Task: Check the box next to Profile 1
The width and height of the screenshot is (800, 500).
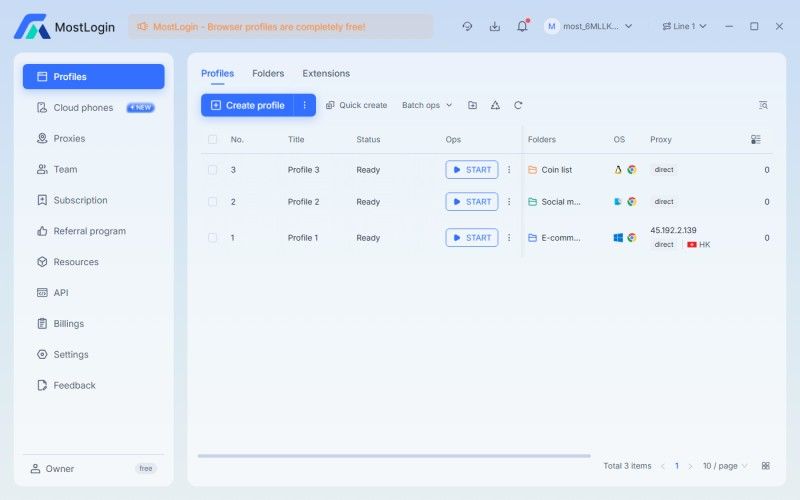Action: 212,238
